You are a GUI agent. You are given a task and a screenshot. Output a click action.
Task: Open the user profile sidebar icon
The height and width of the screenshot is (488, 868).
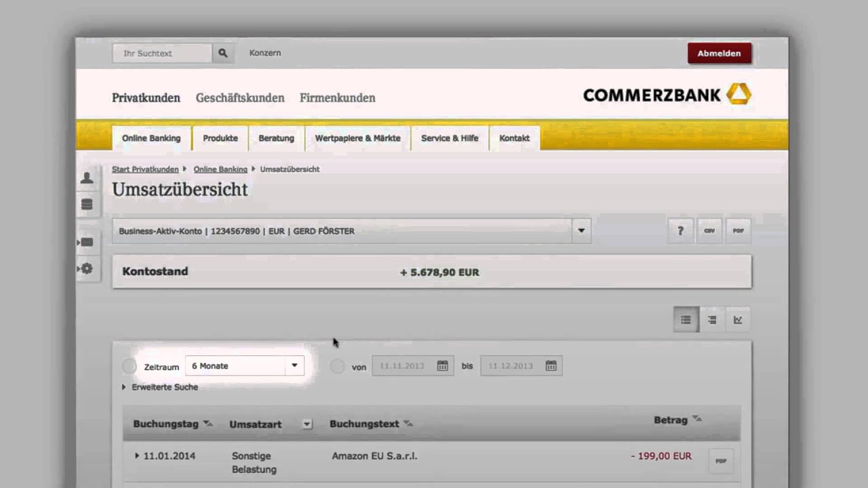(x=87, y=178)
